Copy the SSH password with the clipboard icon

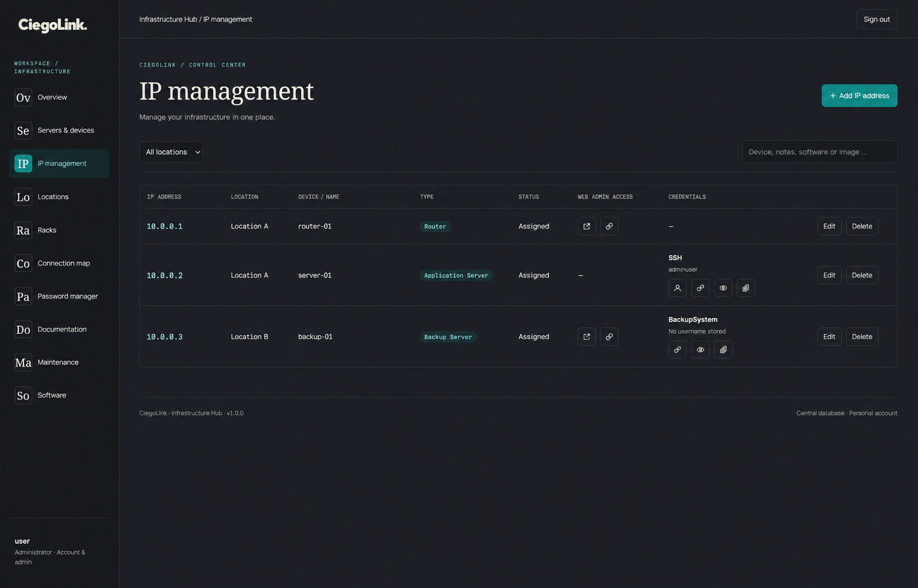click(x=746, y=288)
